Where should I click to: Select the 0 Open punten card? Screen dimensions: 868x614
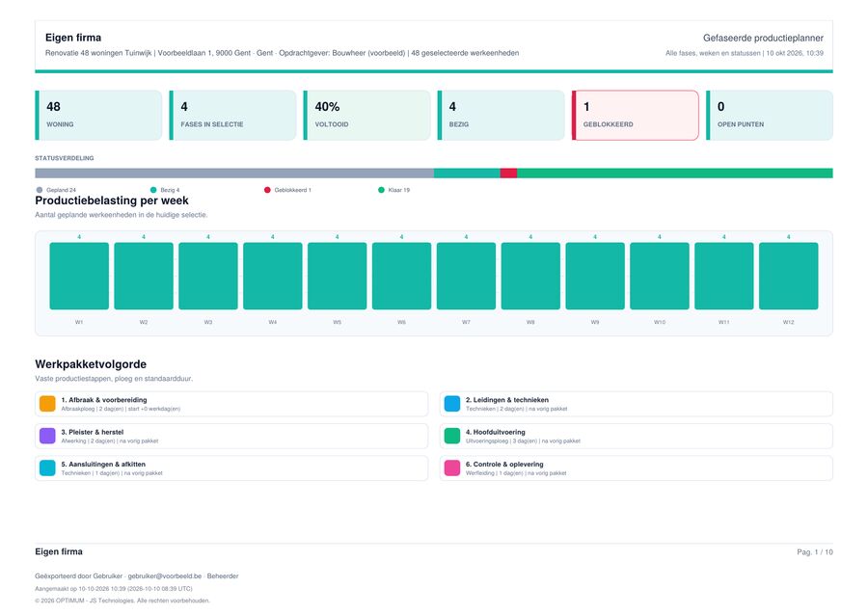coord(770,115)
